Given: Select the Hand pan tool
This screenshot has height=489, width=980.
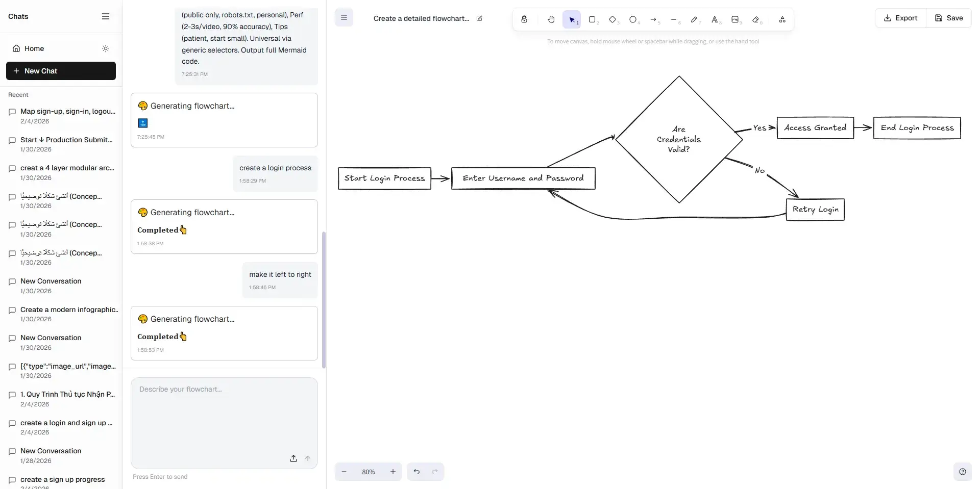Looking at the screenshot, I should coord(551,19).
